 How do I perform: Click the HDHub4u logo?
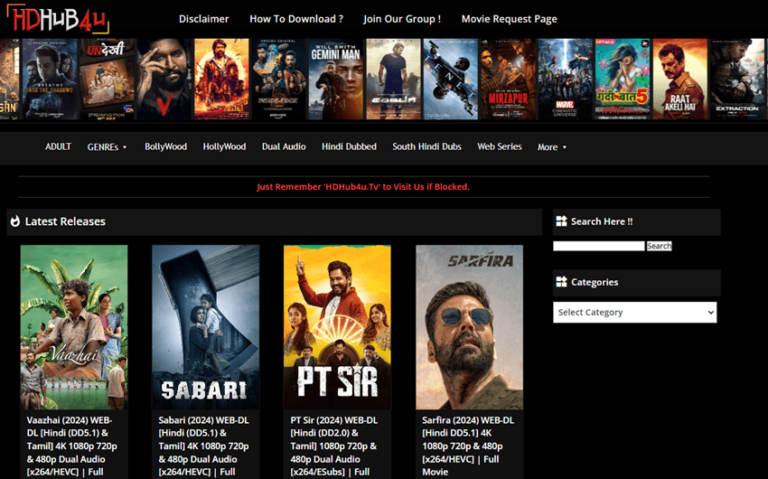point(58,19)
